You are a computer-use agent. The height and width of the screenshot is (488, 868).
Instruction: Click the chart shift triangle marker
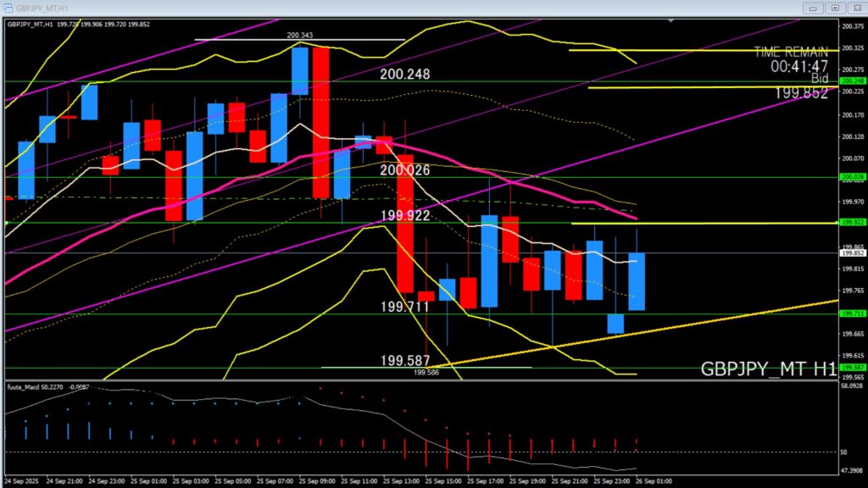click(671, 19)
